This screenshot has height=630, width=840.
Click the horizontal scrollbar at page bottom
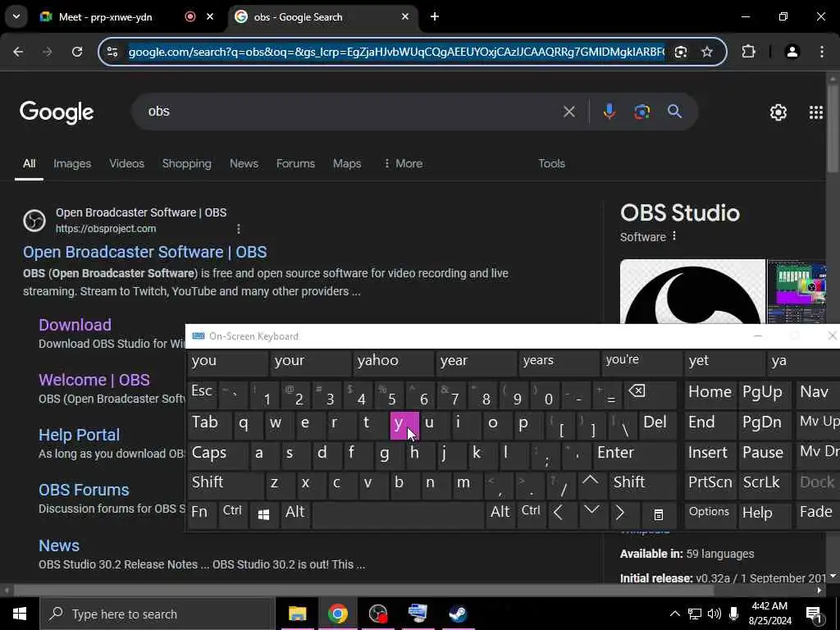pos(363,591)
